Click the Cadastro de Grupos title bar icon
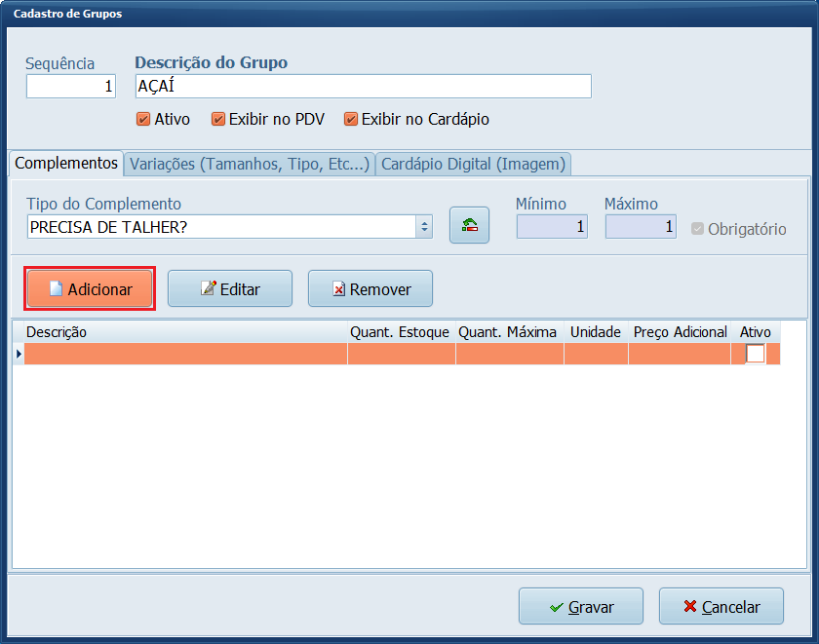 (12, 14)
